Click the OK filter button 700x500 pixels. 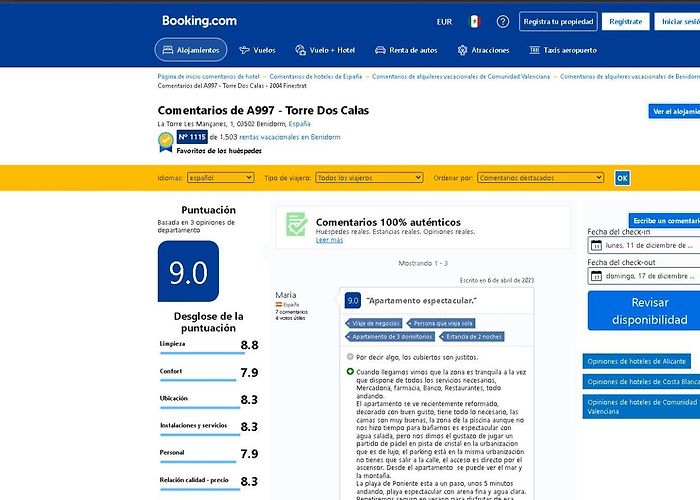pos(622,178)
